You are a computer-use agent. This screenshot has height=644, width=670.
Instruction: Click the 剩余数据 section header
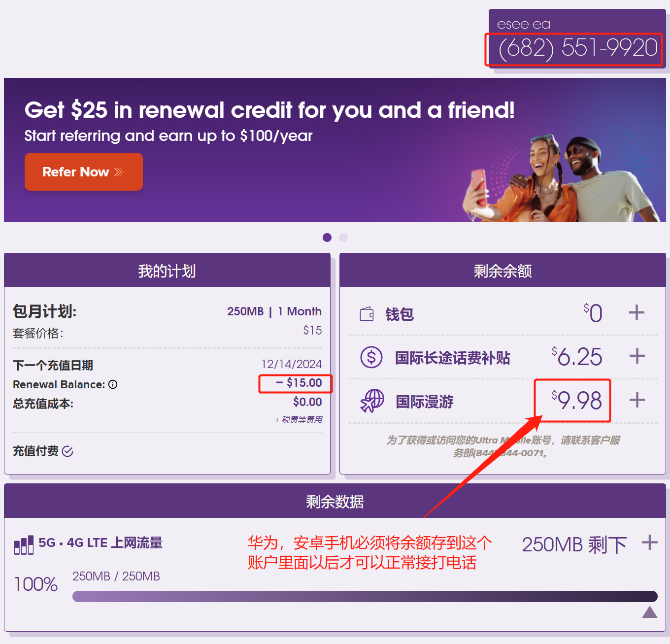pyautogui.click(x=335, y=501)
